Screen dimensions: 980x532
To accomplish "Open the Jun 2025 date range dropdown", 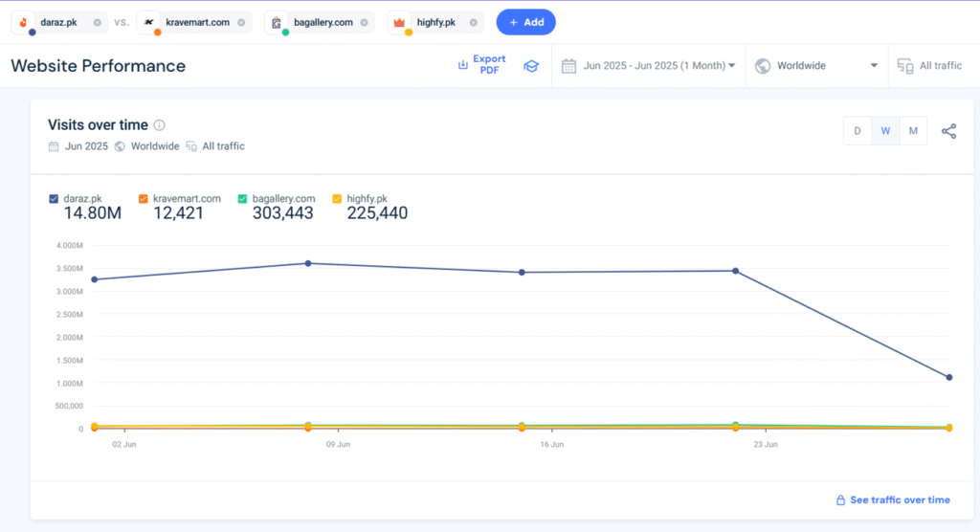I will 649,66.
